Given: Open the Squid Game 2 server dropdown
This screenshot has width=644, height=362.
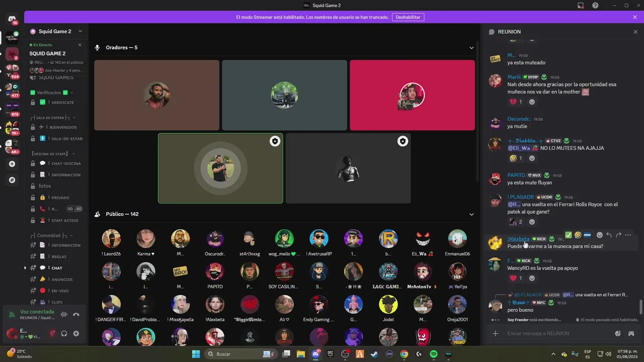Looking at the screenshot, I should [80, 31].
